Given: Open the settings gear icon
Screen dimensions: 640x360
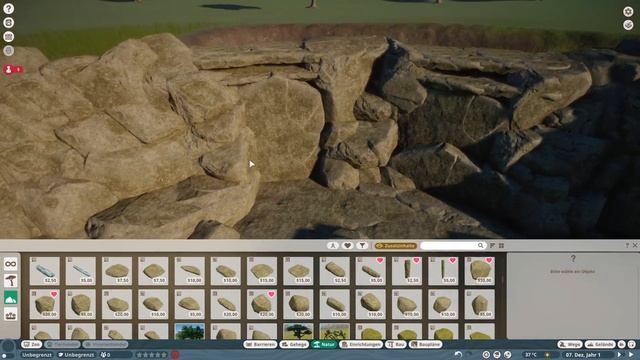Looking at the screenshot, I should click(628, 11).
